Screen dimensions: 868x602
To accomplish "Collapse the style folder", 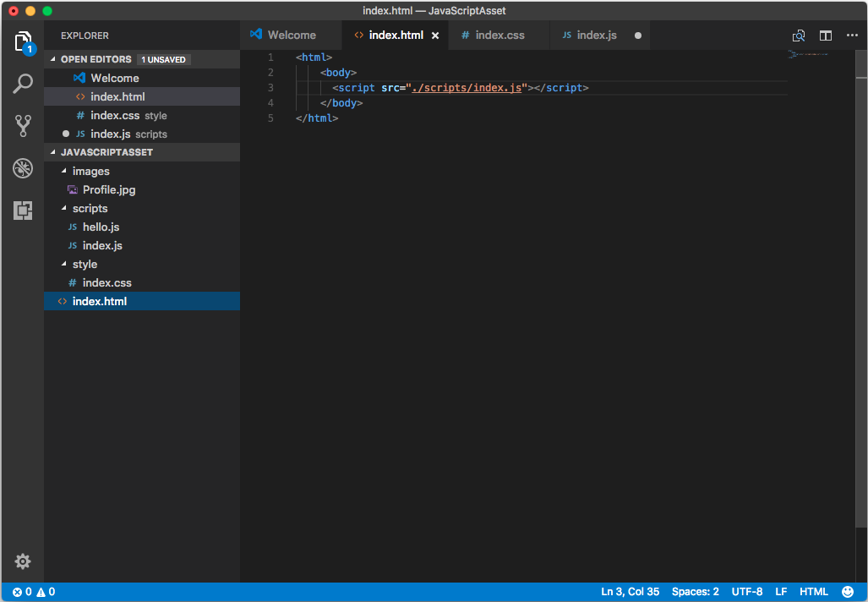I will [63, 264].
